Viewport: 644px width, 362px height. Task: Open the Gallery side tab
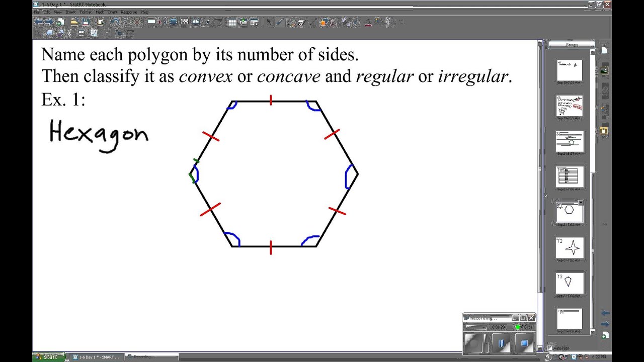click(x=604, y=70)
